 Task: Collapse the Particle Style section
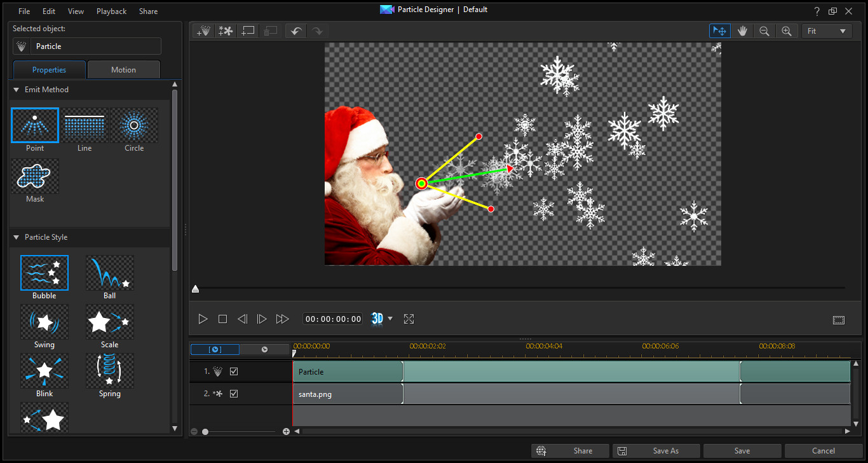(17, 237)
